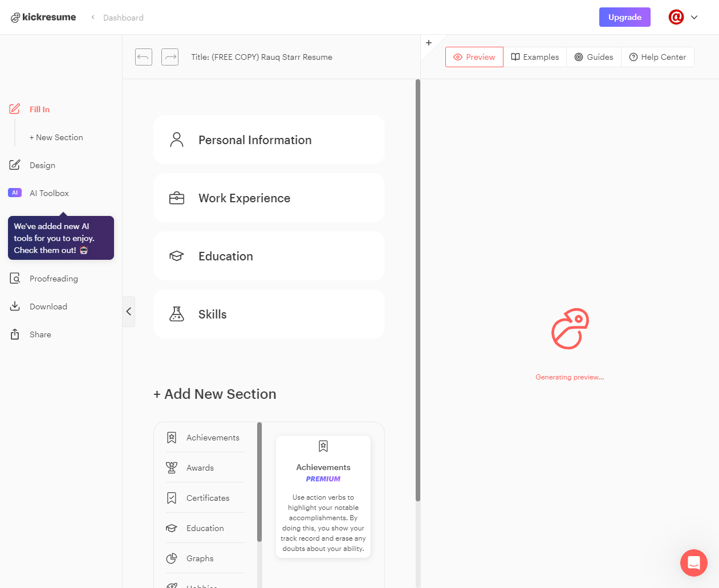Open the Help Center tab

tap(657, 57)
